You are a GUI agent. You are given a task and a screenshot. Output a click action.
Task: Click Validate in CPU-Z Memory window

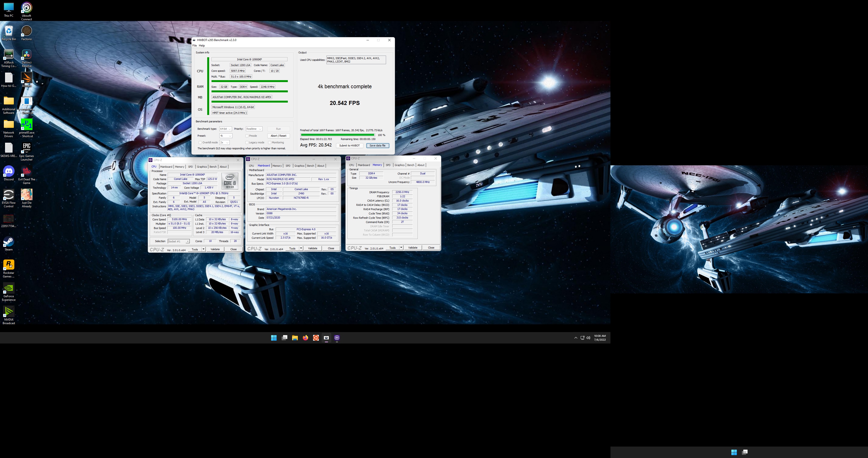413,248
